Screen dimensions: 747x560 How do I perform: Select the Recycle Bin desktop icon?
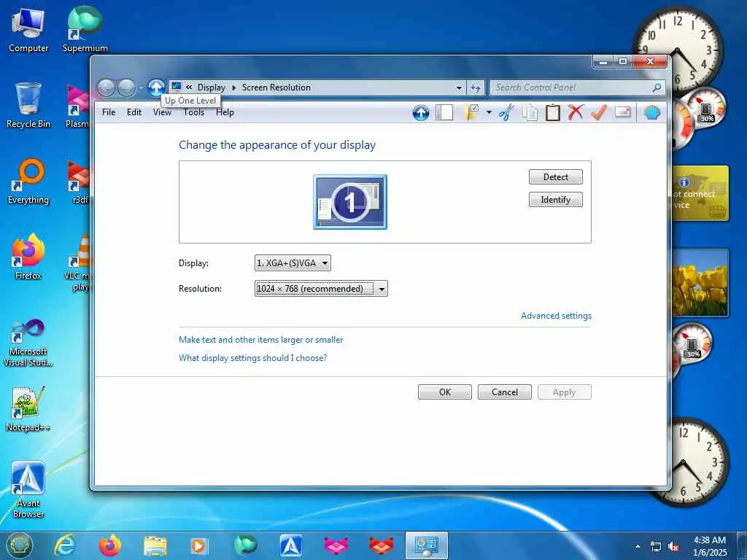click(x=28, y=106)
